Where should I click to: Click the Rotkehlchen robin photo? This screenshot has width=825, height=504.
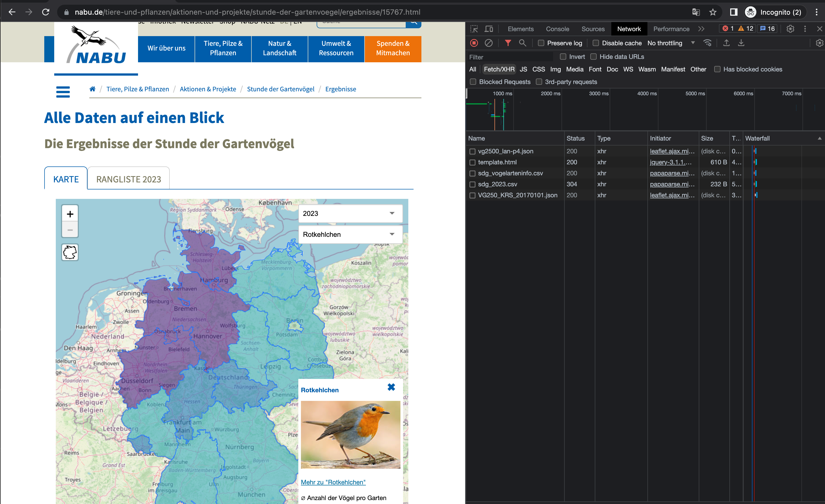350,434
